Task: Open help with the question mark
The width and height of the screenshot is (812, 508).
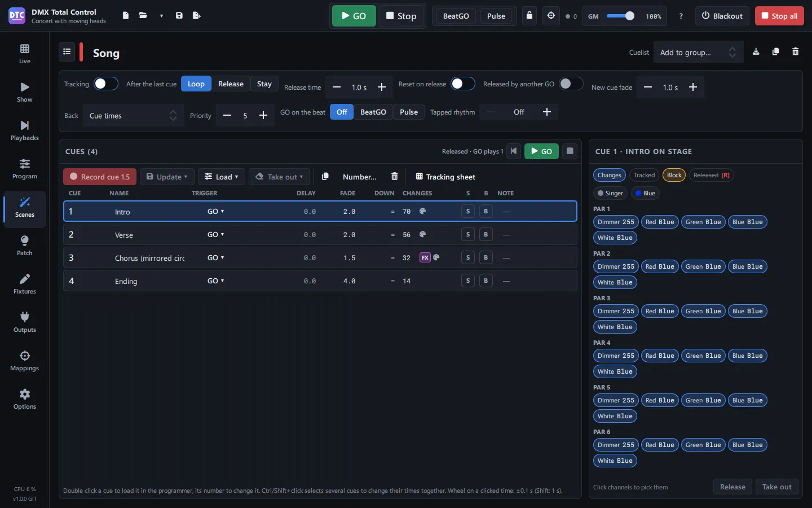Action: tap(681, 16)
